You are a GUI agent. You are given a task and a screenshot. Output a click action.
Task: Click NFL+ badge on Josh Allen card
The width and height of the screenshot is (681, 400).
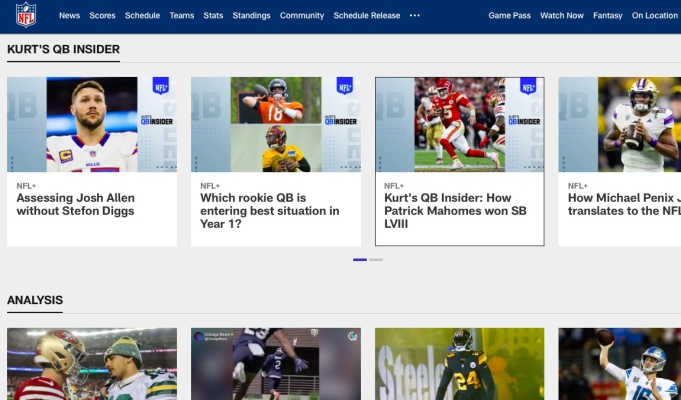[161, 86]
